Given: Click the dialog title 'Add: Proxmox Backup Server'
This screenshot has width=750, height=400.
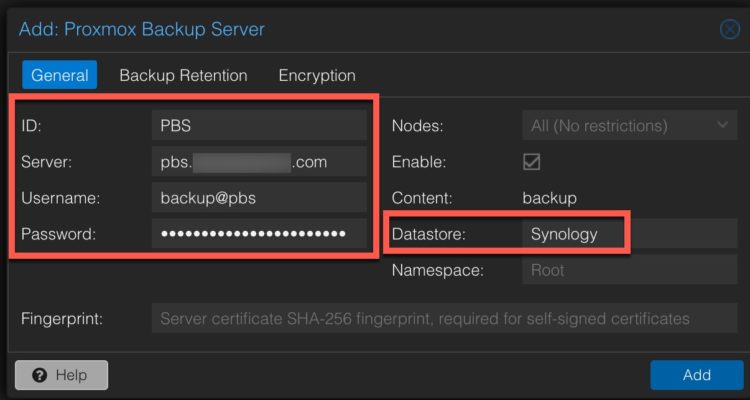Looking at the screenshot, I should pos(142,29).
